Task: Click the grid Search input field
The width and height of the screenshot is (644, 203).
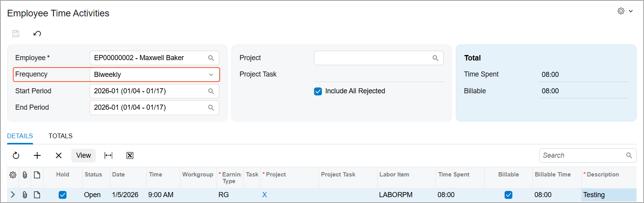Action: [583, 155]
